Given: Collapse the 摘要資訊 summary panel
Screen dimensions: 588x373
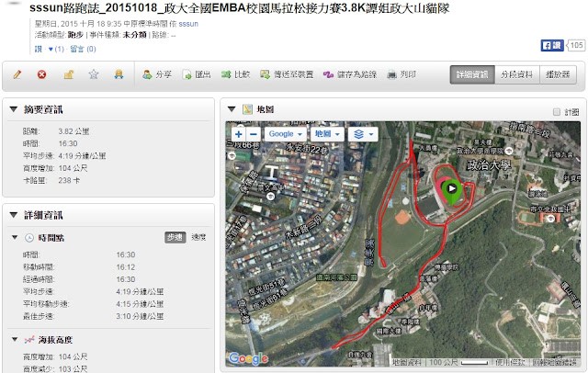Looking at the screenshot, I should pyautogui.click(x=14, y=109).
